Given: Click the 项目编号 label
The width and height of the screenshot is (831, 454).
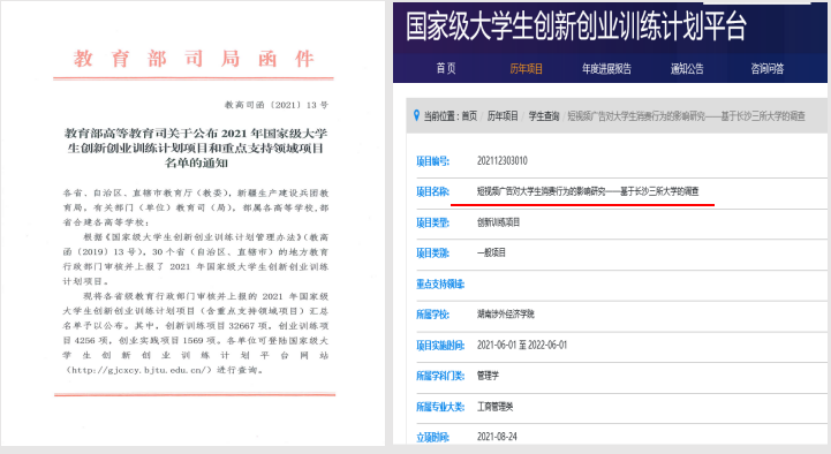Looking at the screenshot, I should point(433,161).
